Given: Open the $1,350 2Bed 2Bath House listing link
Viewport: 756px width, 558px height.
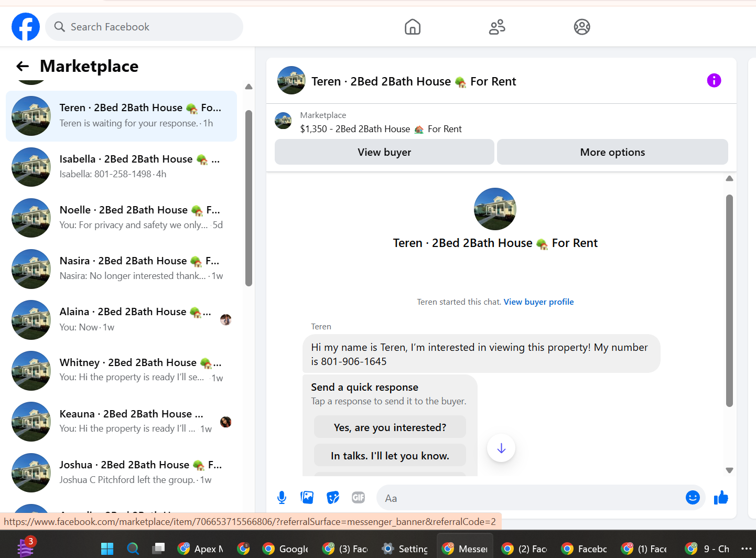Looking at the screenshot, I should 381,129.
